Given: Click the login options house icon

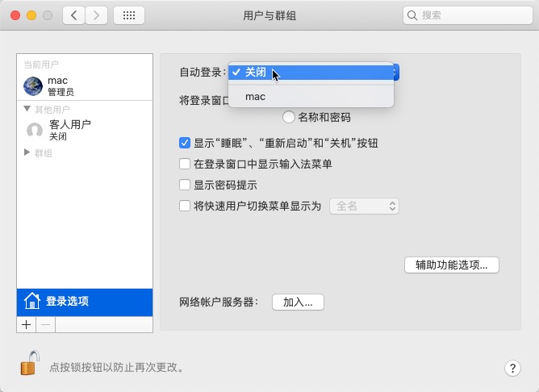Looking at the screenshot, I should tap(32, 301).
